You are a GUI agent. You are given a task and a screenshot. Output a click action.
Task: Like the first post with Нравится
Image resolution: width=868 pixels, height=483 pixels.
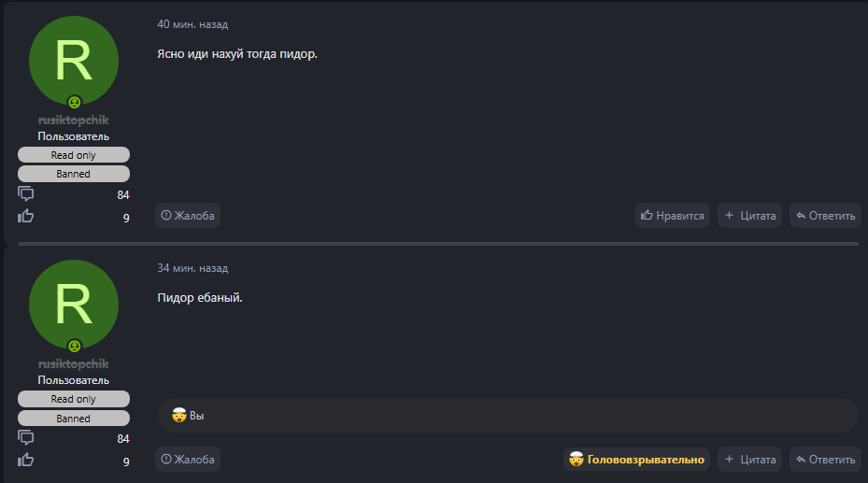click(x=672, y=216)
